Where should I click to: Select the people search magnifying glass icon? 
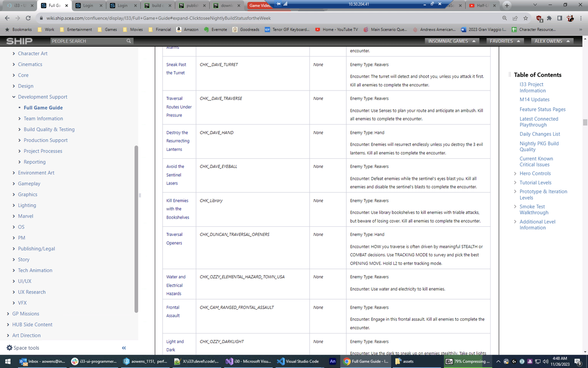pos(129,40)
